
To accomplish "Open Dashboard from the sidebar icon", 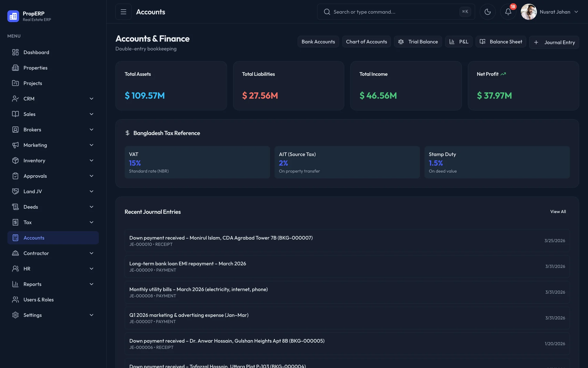I will [x=15, y=52].
